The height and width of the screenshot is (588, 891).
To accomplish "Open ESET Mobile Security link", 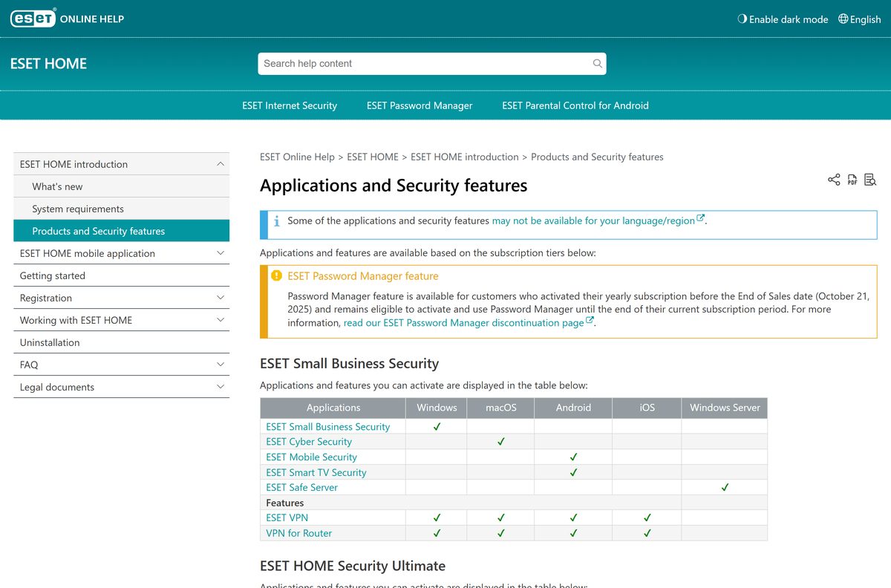I will (312, 457).
